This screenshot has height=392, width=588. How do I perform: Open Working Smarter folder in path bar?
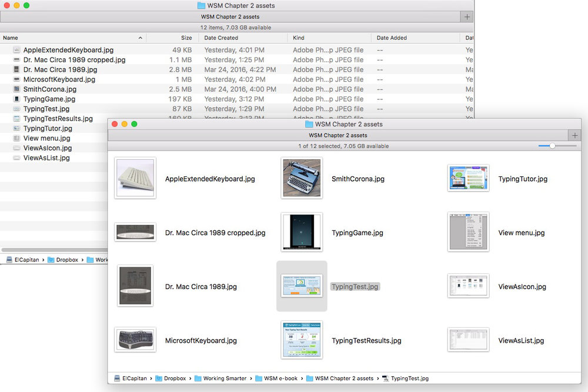[220, 378]
